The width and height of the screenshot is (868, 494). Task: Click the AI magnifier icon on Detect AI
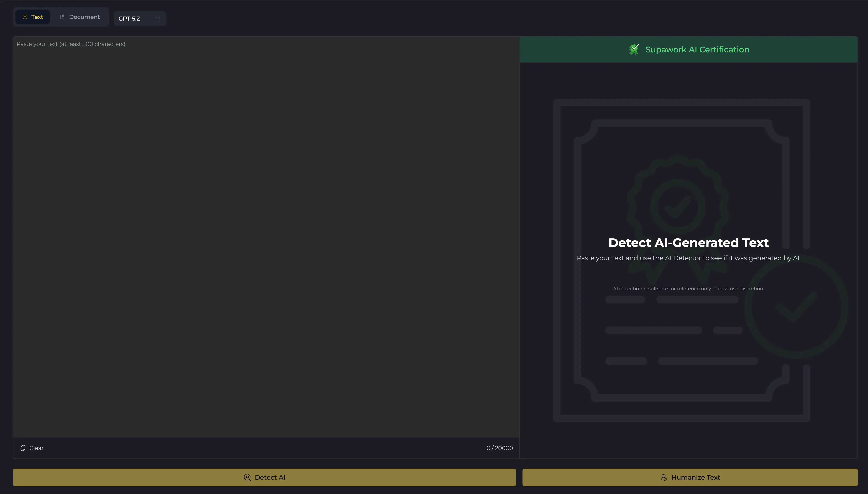coord(247,477)
